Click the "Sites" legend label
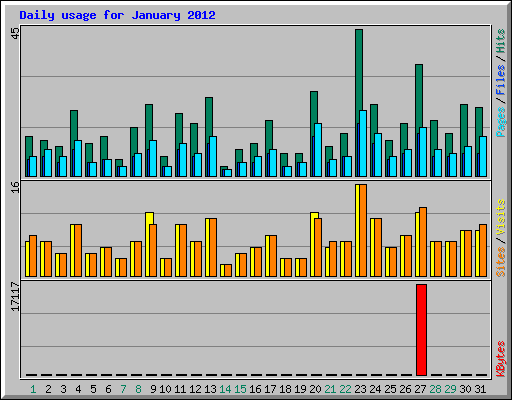The width and height of the screenshot is (512, 400). [x=500, y=262]
